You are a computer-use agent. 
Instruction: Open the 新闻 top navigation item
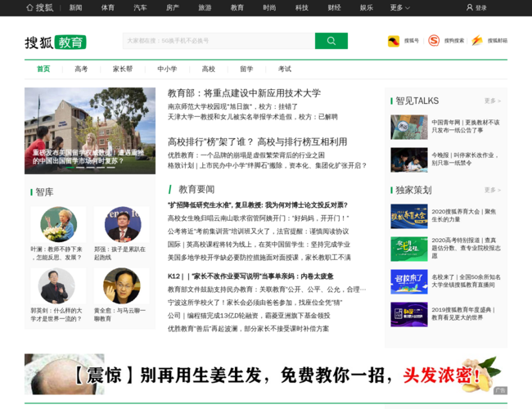(75, 7)
